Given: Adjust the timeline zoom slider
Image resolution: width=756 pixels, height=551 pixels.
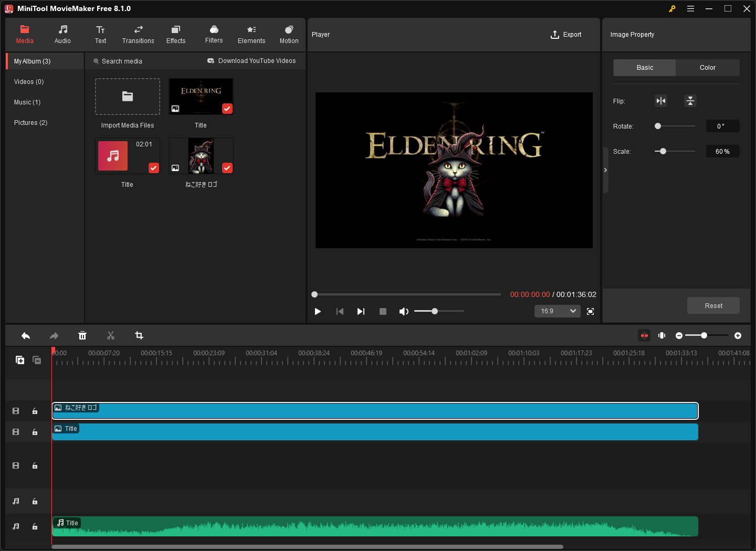Looking at the screenshot, I should (x=707, y=335).
